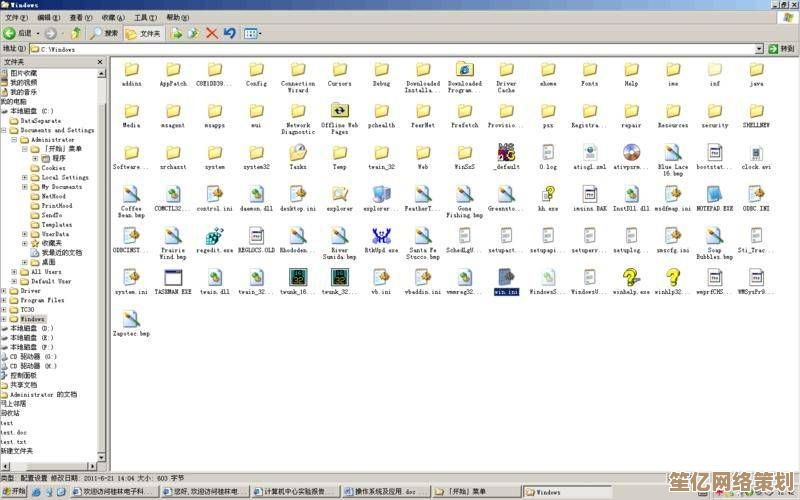Screen dimensions: 800x500
Task: Close the Folders side pane
Action: click(x=99, y=62)
